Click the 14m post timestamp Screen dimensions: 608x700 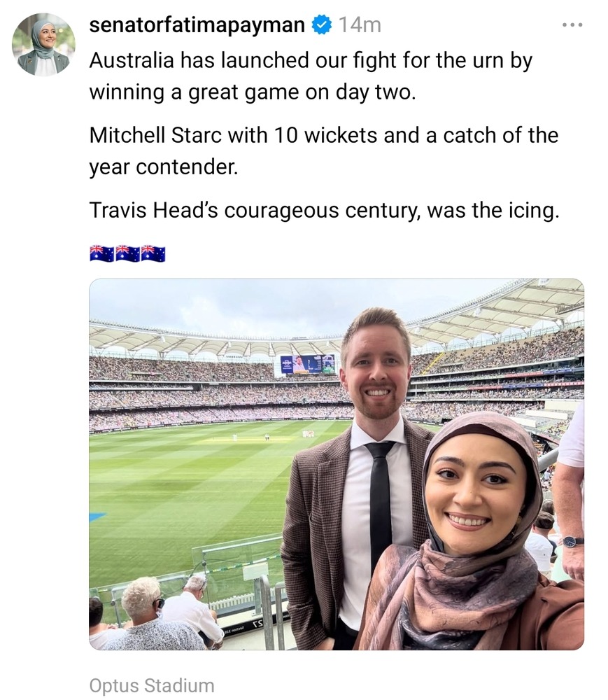click(x=360, y=25)
